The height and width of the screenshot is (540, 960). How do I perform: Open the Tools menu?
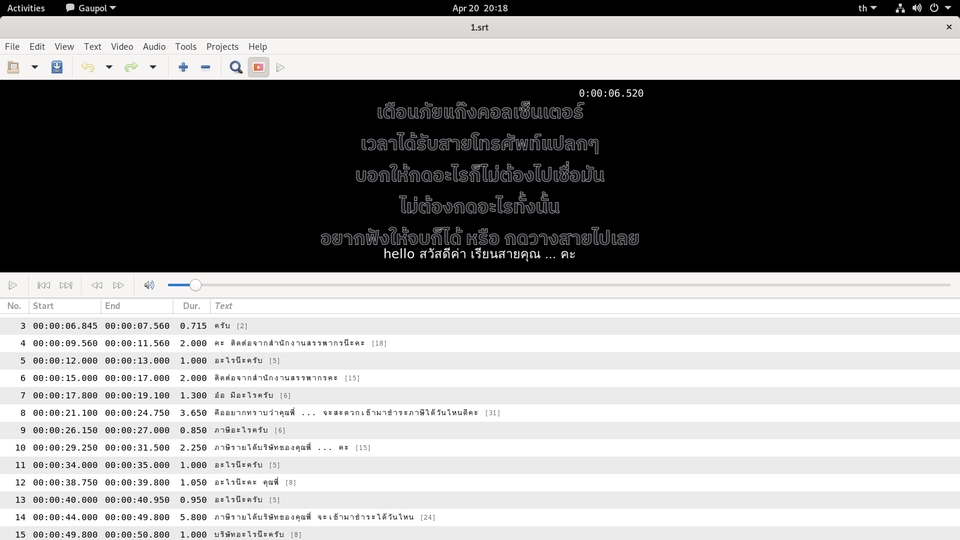point(186,47)
